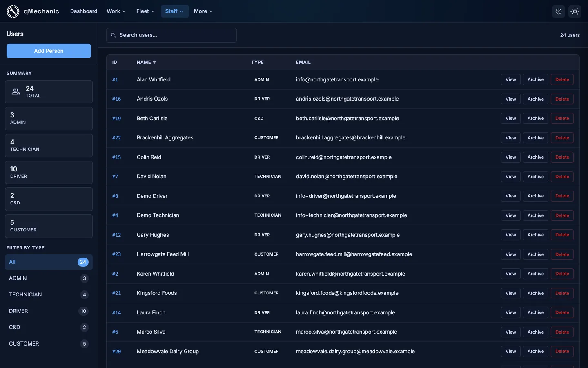Select the 2 C&D summary card
Image resolution: width=588 pixels, height=368 pixels.
pyautogui.click(x=49, y=199)
